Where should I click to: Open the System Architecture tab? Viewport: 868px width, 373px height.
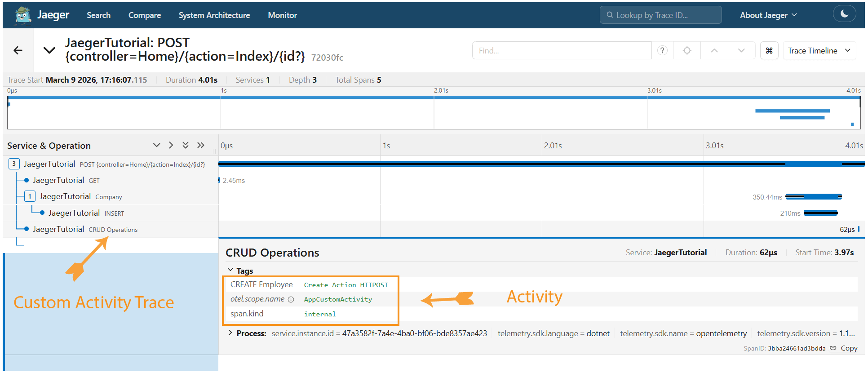click(x=214, y=15)
